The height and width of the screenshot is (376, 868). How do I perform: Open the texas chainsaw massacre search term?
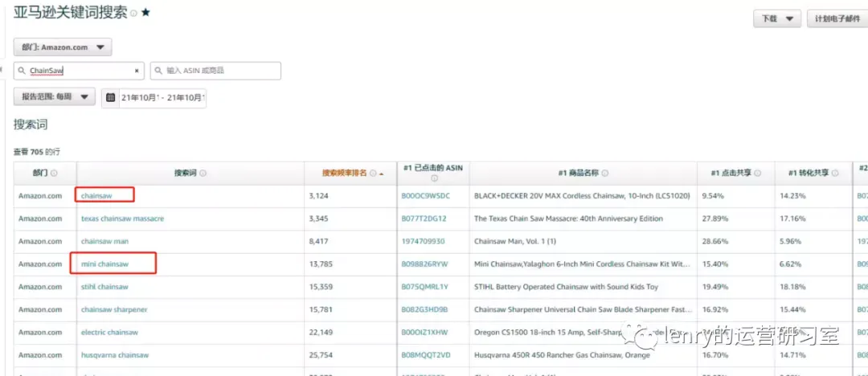point(122,219)
